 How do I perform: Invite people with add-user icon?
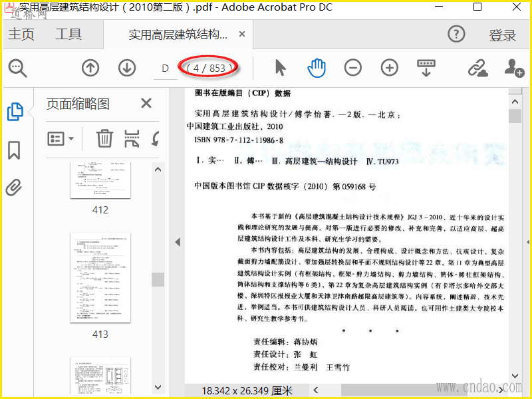[x=514, y=68]
